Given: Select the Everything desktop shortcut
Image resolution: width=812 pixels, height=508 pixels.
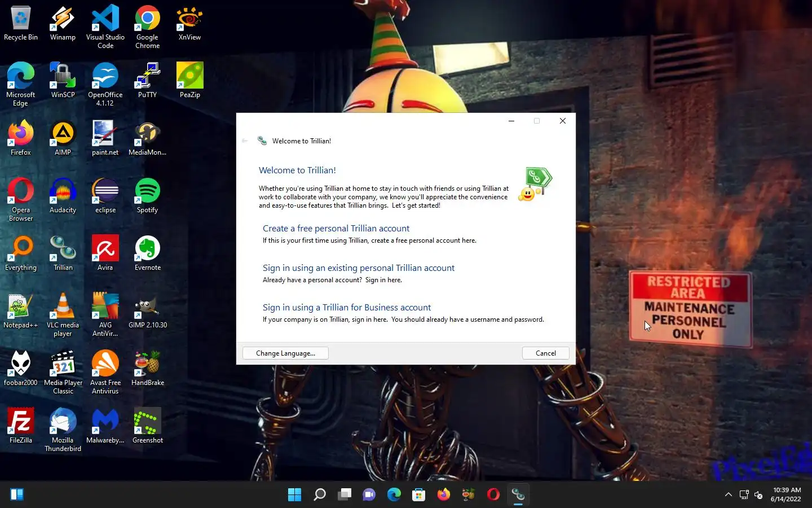Looking at the screenshot, I should coord(21,253).
